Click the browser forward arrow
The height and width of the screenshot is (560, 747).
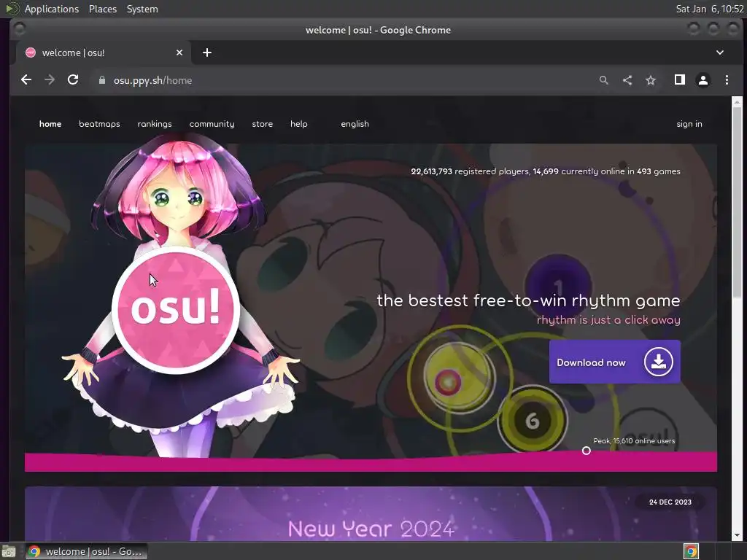pyautogui.click(x=50, y=80)
